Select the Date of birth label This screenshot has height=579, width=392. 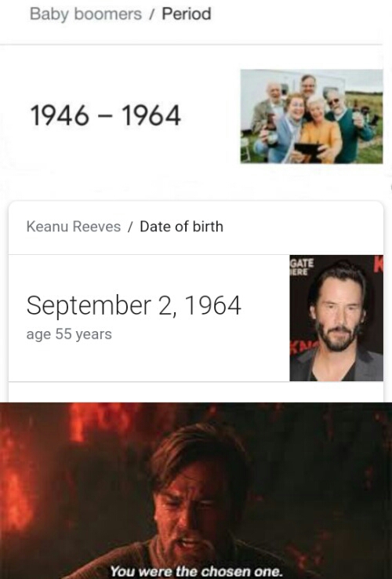coord(182,227)
